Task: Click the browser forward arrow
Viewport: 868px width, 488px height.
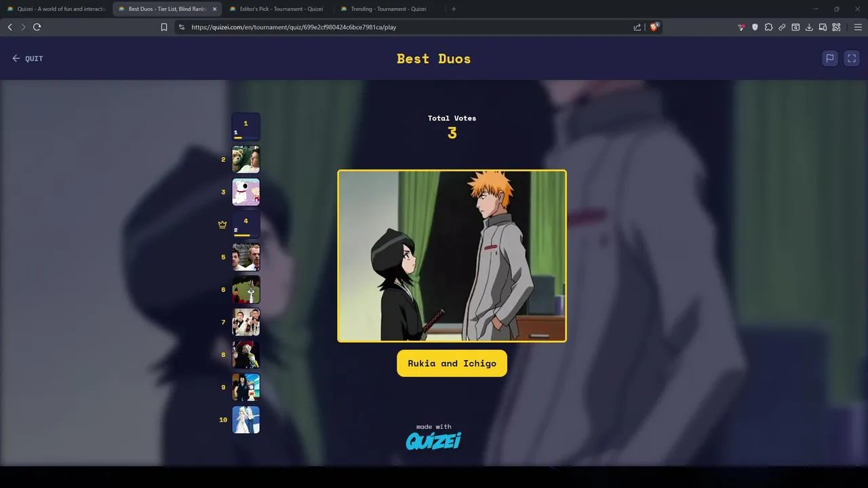Action: pyautogui.click(x=23, y=27)
